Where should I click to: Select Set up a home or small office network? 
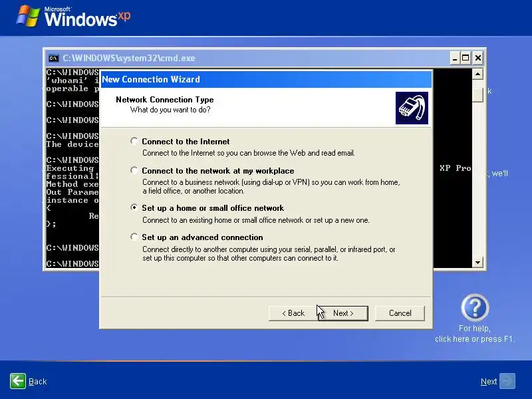coord(134,207)
